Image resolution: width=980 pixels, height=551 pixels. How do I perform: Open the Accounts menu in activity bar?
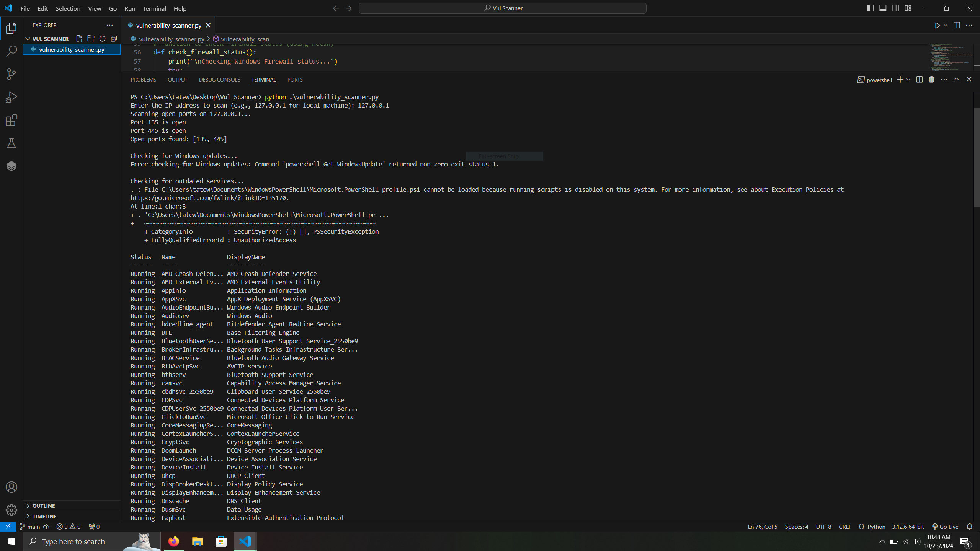point(11,487)
